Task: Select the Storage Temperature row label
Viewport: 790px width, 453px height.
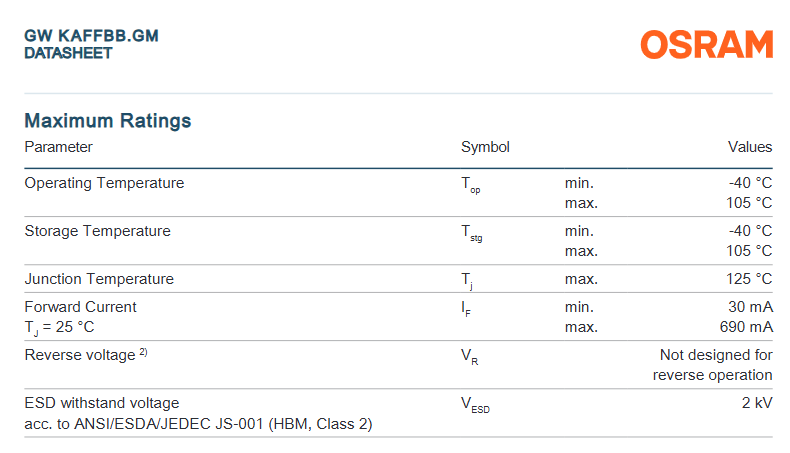Action: coord(97,231)
